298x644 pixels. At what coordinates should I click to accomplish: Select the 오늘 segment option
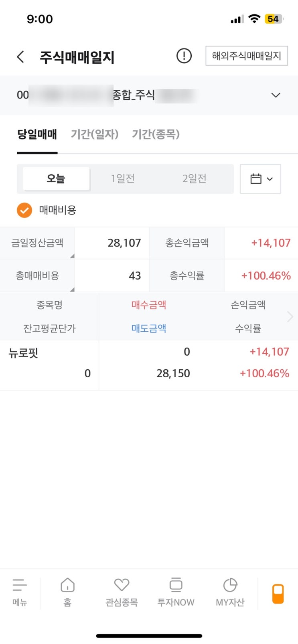click(56, 178)
